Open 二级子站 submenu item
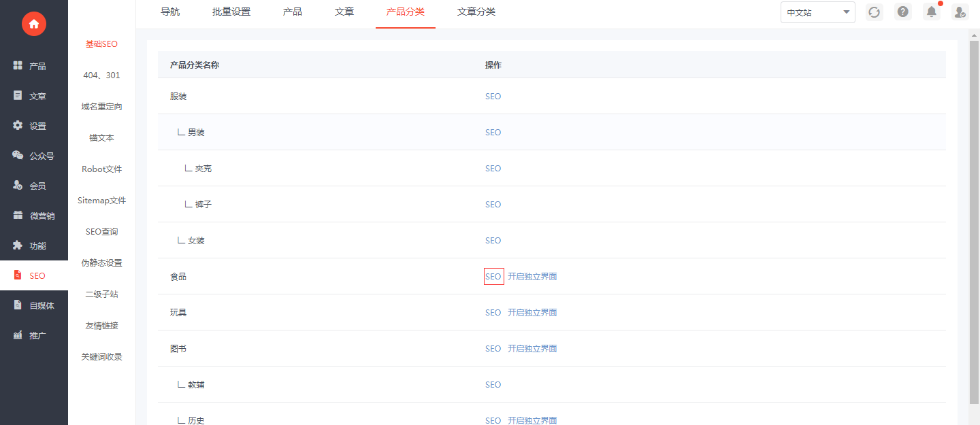Image resolution: width=980 pixels, height=425 pixels. click(x=101, y=294)
